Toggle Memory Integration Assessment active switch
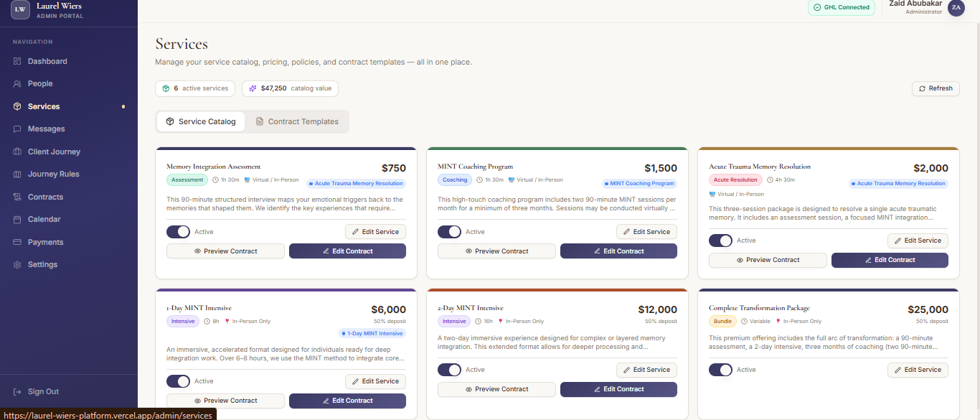Screen dimensions: 980x420 (x=178, y=232)
